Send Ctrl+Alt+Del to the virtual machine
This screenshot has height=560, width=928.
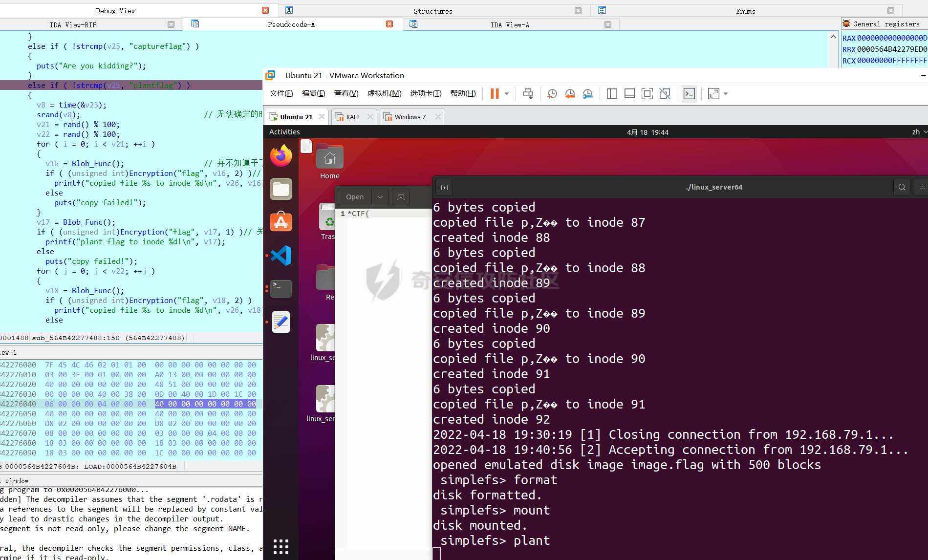[528, 93]
